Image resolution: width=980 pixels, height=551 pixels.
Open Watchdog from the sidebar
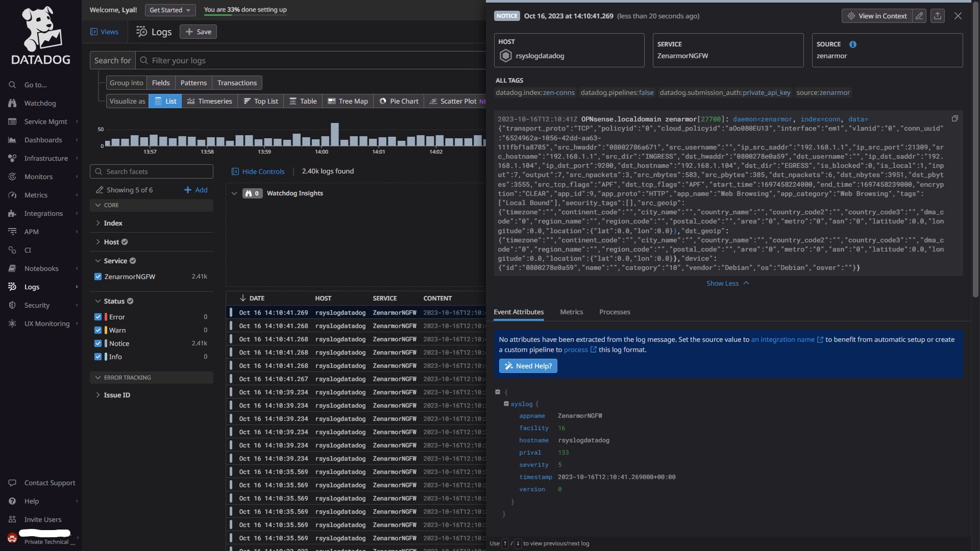40,103
